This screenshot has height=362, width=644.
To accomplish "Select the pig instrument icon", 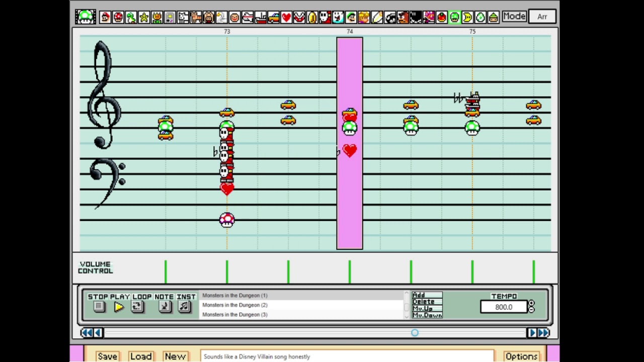I will tap(209, 17).
